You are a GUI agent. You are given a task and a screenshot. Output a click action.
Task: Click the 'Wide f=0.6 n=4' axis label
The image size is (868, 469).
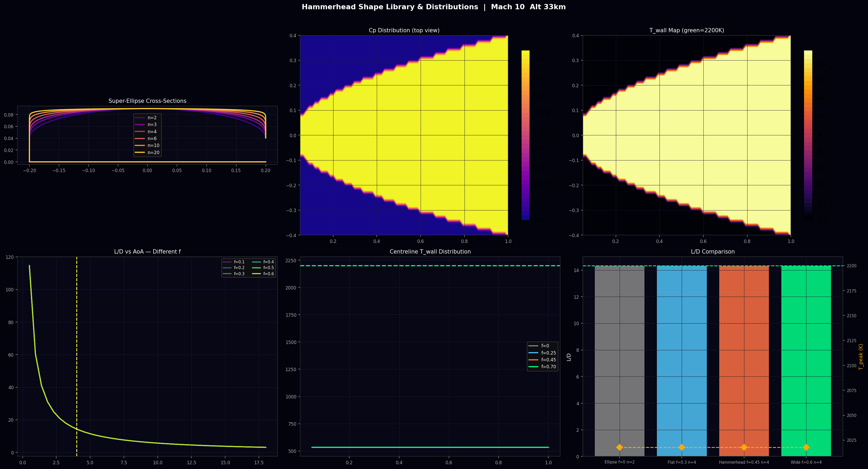coord(806,462)
